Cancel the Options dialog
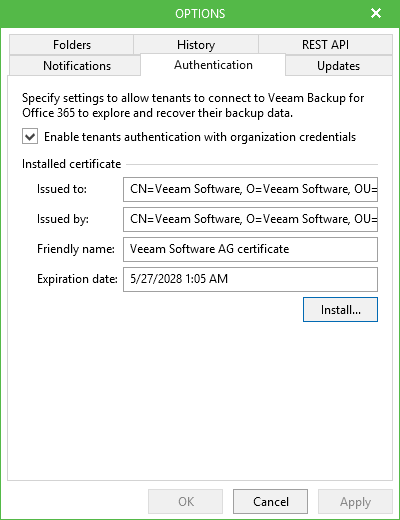Image resolution: width=400 pixels, height=520 pixels. [270, 501]
